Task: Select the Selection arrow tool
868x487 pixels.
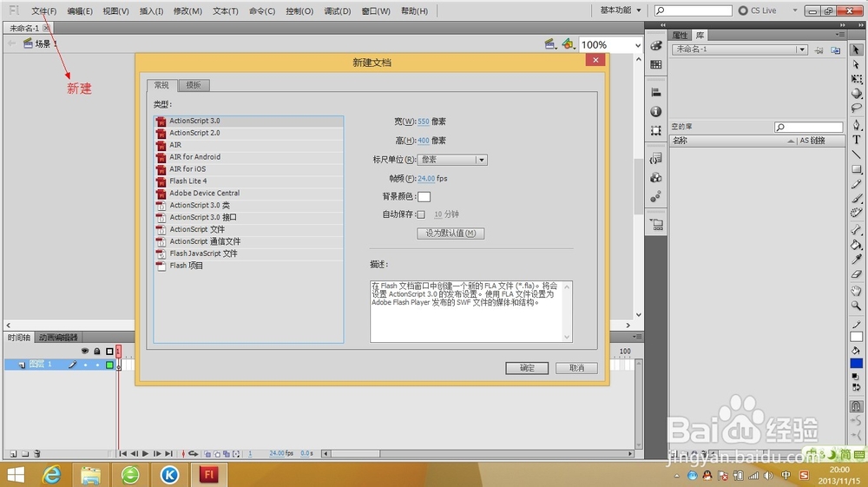Action: (856, 49)
